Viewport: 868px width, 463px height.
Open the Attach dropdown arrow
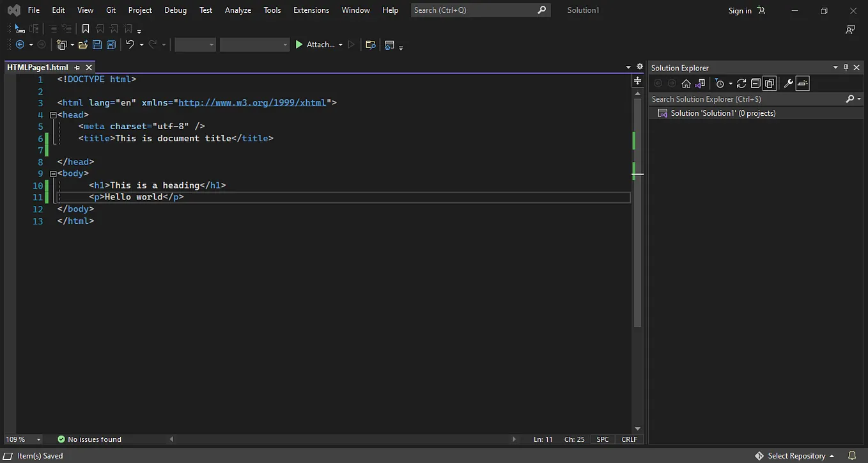click(x=341, y=45)
